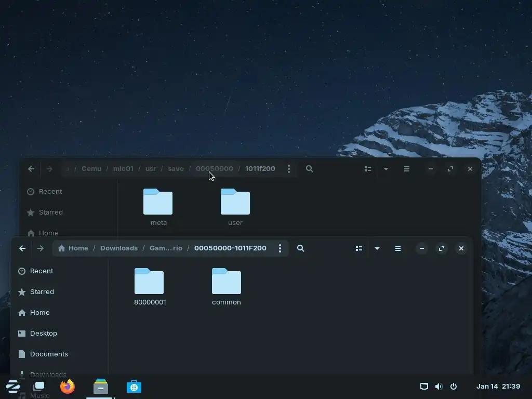The image size is (532, 399).
Task: Open the workspace overview taskbar icon
Action: pyautogui.click(x=38, y=387)
